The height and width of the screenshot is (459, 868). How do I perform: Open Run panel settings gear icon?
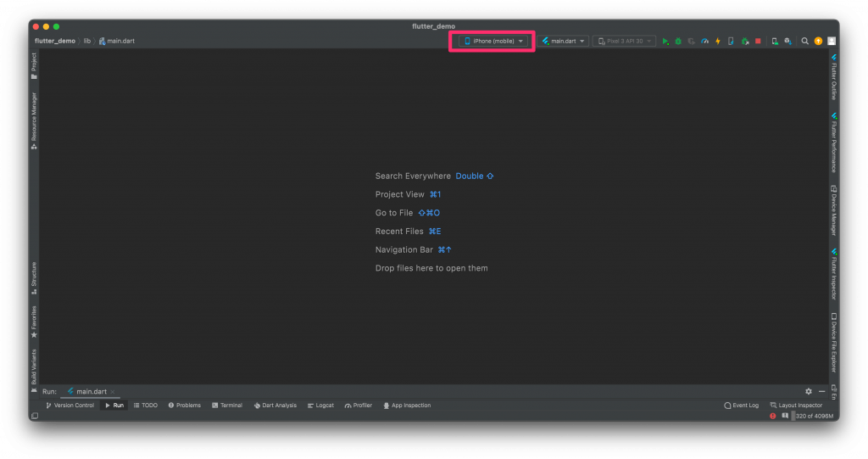click(x=808, y=391)
